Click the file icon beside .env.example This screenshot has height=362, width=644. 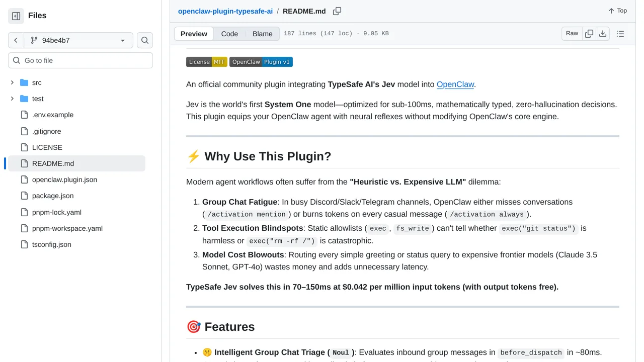(24, 115)
